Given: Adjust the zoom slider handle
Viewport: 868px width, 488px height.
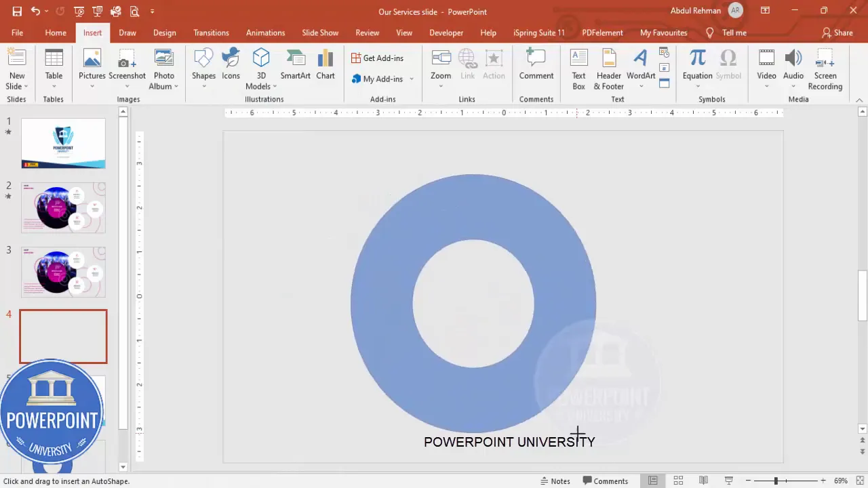Looking at the screenshot, I should 775,481.
